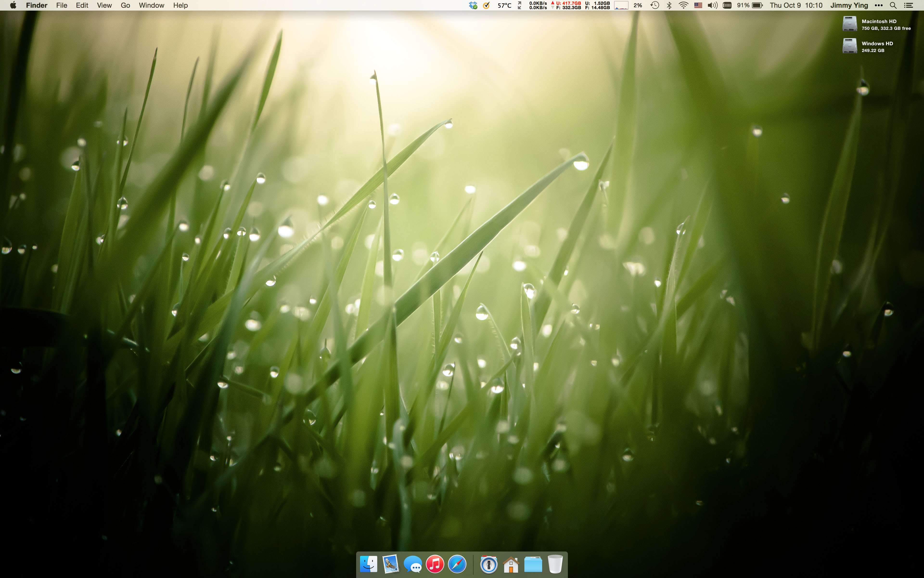Select the Macintosh HD drive icon
924x578 pixels.
point(850,24)
